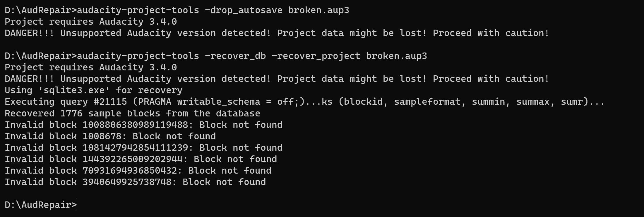Viewport: 644px width, 217px height.
Task: Click the -recover_db flag in second command
Action: tap(235, 56)
